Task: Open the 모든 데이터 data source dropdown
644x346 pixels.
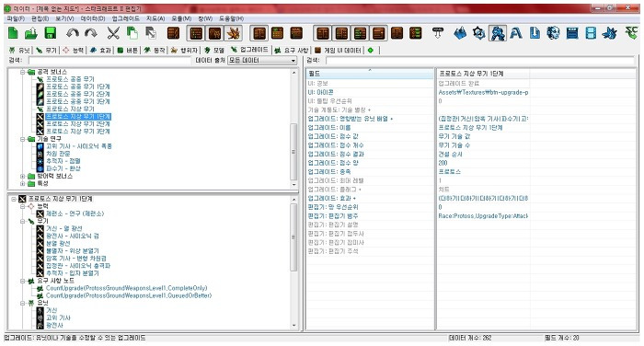Action: pyautogui.click(x=262, y=61)
